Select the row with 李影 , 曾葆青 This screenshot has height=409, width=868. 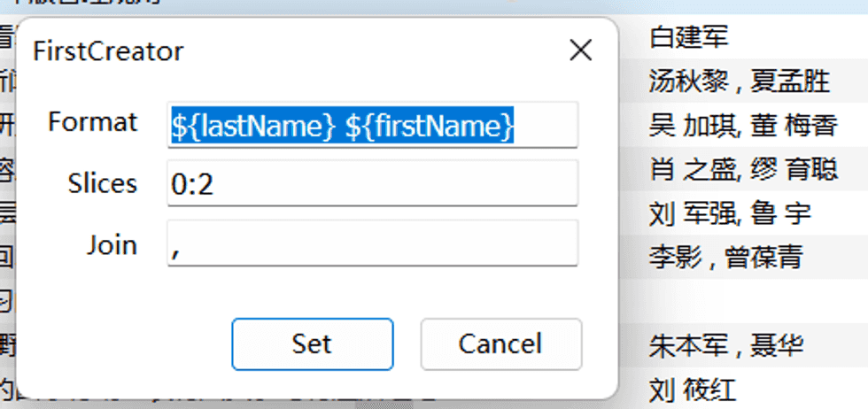725,258
